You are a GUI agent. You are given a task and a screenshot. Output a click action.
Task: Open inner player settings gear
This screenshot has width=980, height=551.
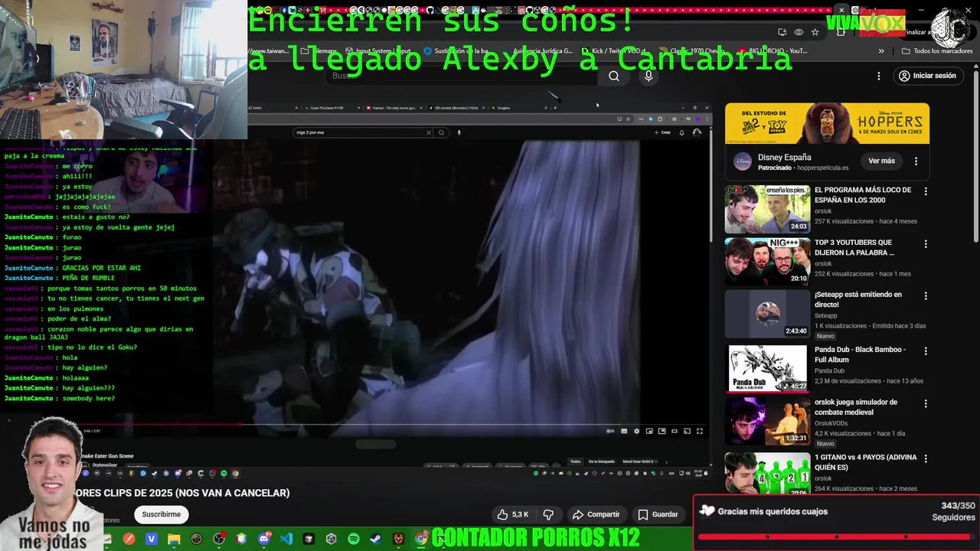pos(637,431)
